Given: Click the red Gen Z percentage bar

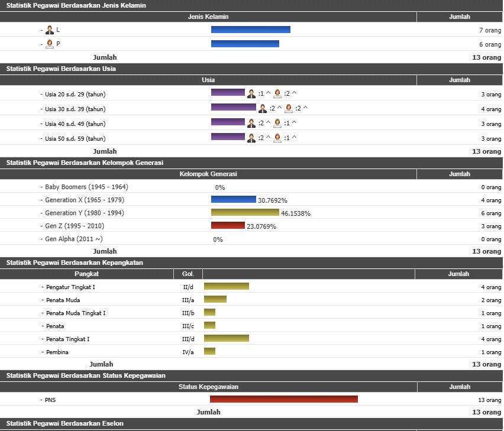Looking at the screenshot, I should pyautogui.click(x=228, y=226).
